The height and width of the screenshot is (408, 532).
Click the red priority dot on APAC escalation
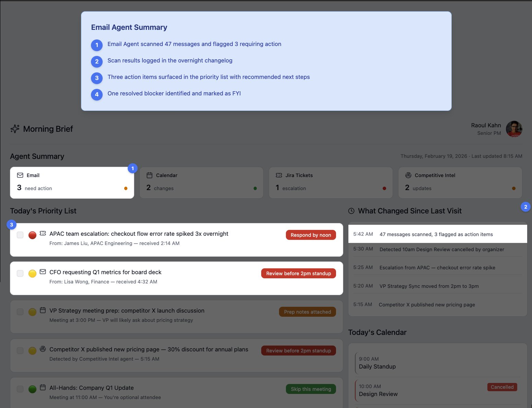32,235
